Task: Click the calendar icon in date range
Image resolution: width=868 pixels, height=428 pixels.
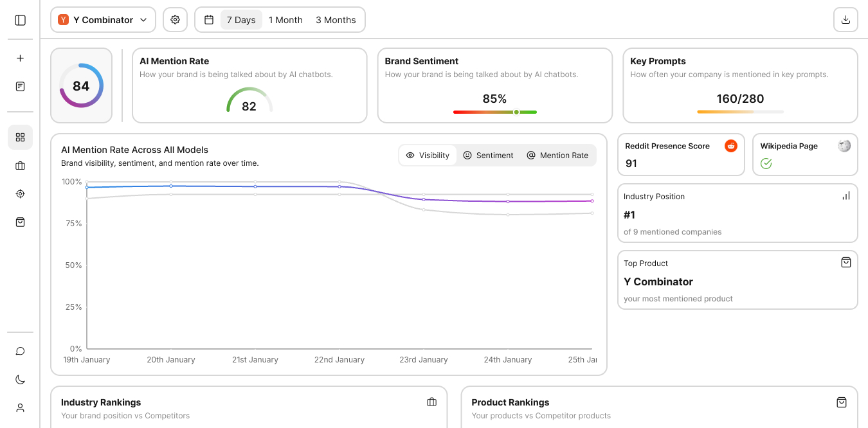Action: 209,20
